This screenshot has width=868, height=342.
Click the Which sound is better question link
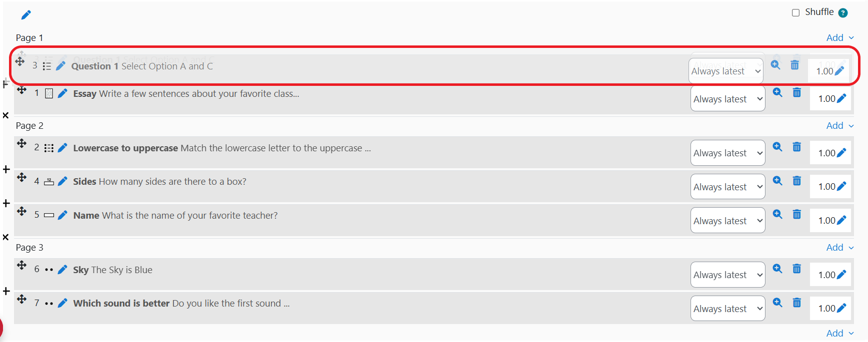click(x=181, y=303)
